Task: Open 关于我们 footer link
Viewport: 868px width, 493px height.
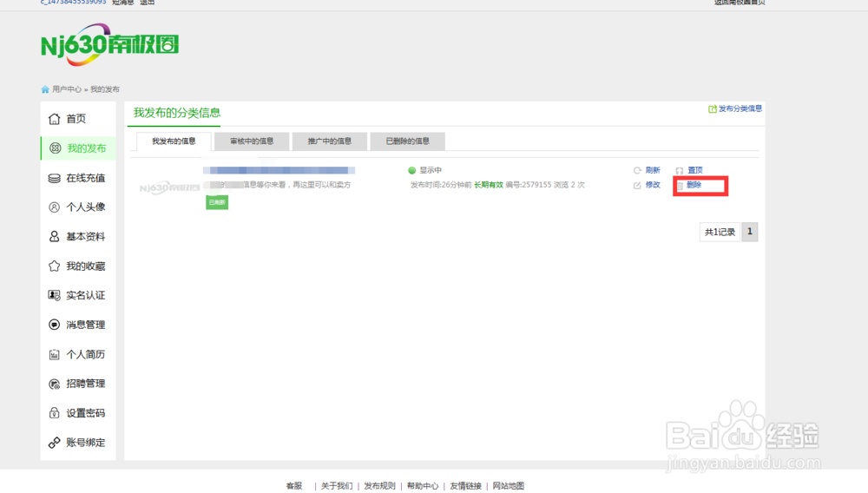Action: point(337,486)
